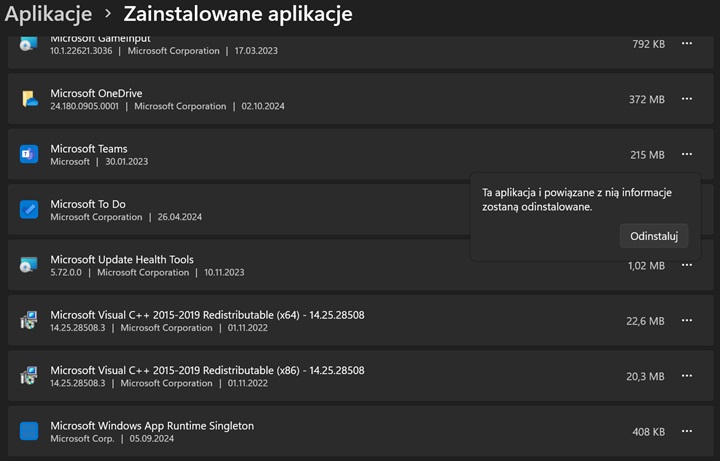Click the Windows App Runtime Singleton icon
This screenshot has width=720, height=461.
pos(29,431)
